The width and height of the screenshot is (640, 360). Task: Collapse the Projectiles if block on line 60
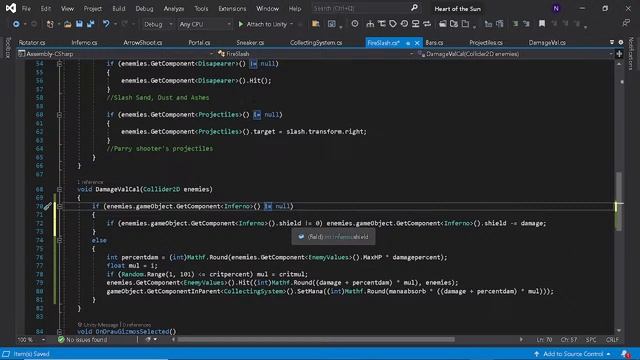coord(60,115)
